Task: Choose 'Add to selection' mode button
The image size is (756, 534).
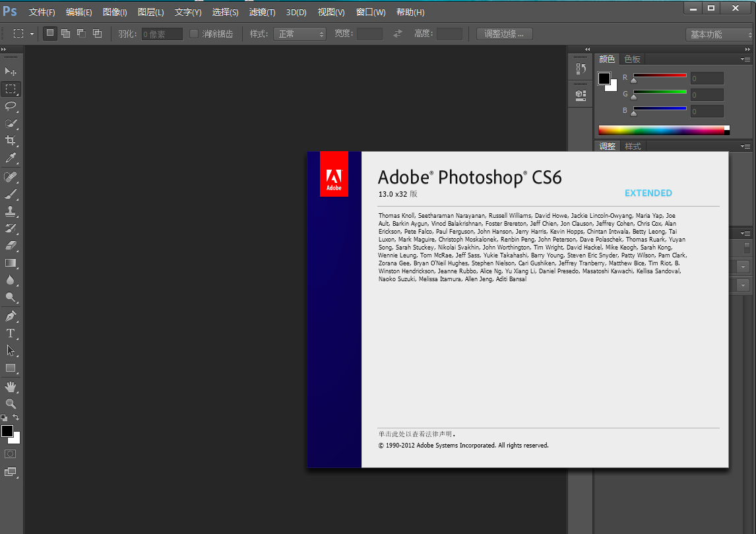Action: coord(65,34)
